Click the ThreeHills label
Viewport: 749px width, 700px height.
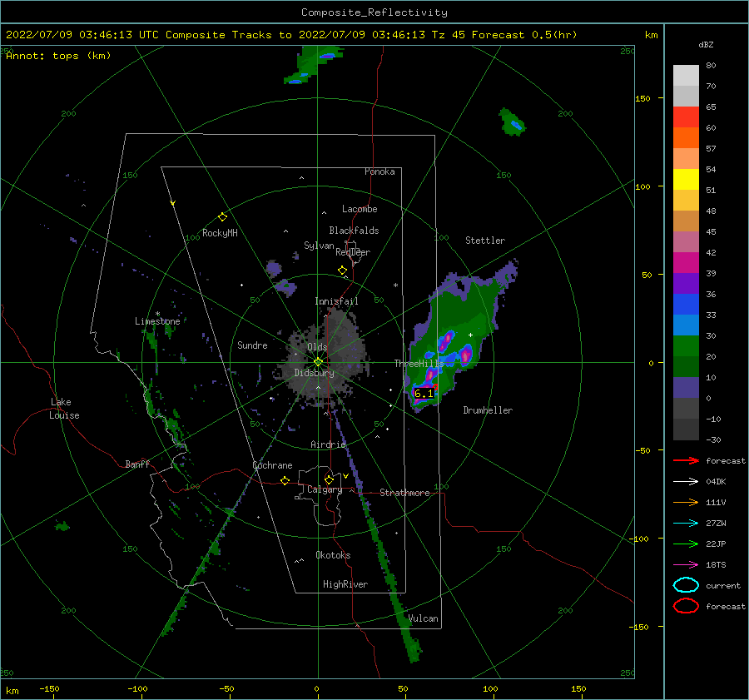point(419,364)
